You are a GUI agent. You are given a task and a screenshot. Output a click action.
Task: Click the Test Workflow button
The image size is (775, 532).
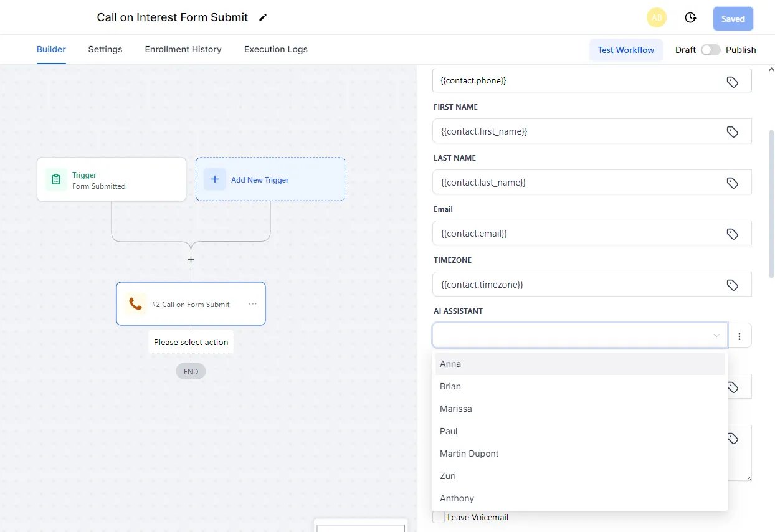626,50
